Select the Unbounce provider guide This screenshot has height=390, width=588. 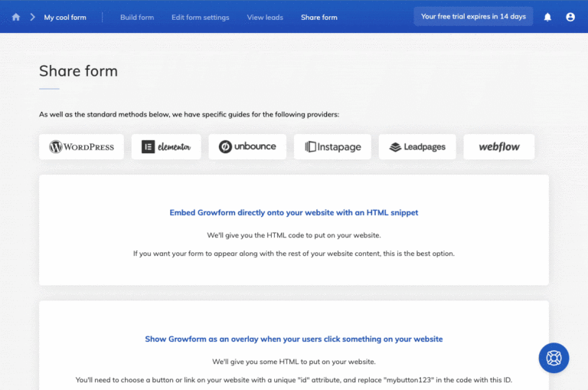[x=247, y=147]
